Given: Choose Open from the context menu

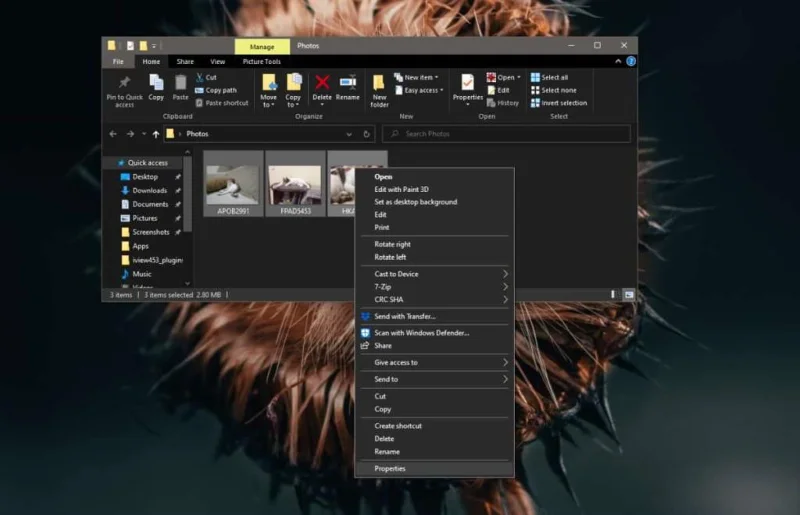Looking at the screenshot, I should pos(435,177).
